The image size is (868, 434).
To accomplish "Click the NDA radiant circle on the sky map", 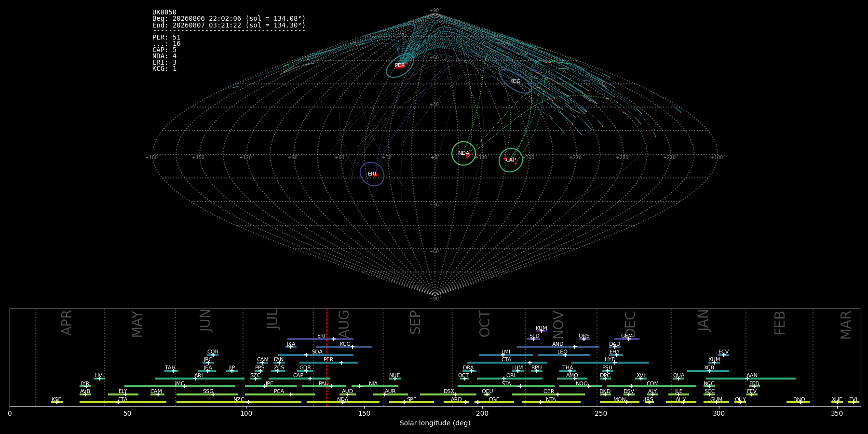I will point(463,153).
